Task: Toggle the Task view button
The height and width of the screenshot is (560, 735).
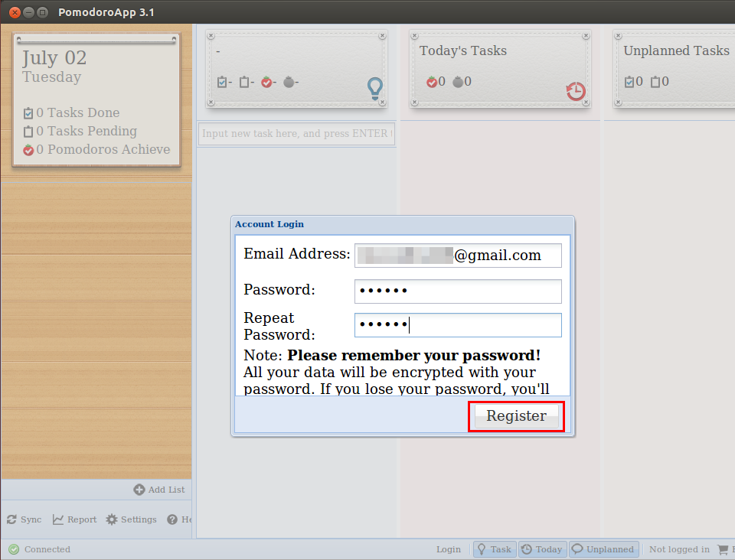Action: (x=495, y=549)
